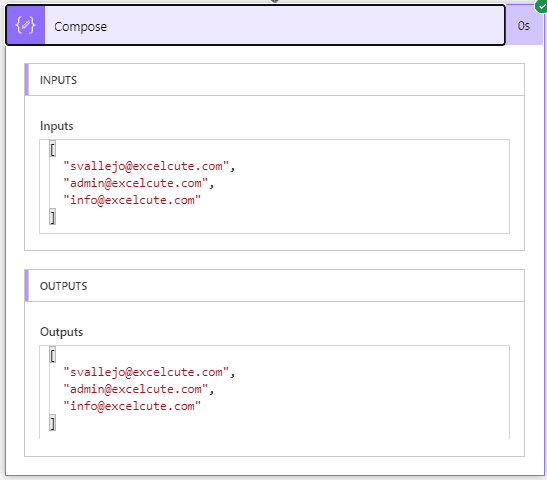Image resolution: width=547 pixels, height=480 pixels.
Task: Click the 0s duration label
Action: [x=524, y=26]
